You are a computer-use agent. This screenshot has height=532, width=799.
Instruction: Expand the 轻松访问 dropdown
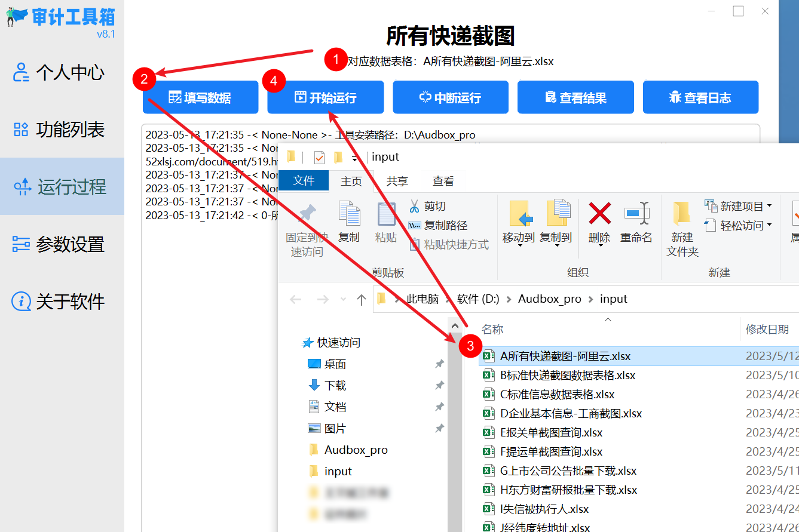(x=770, y=224)
